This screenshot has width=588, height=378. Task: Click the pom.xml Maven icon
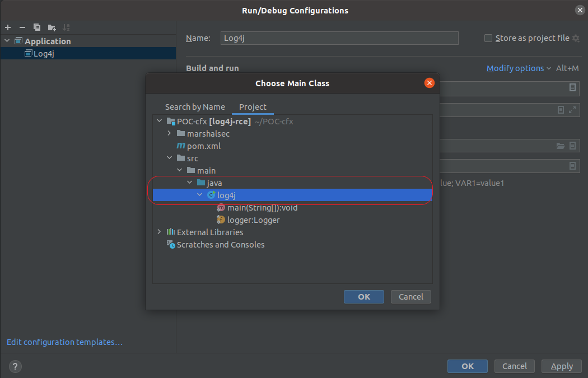click(x=181, y=146)
